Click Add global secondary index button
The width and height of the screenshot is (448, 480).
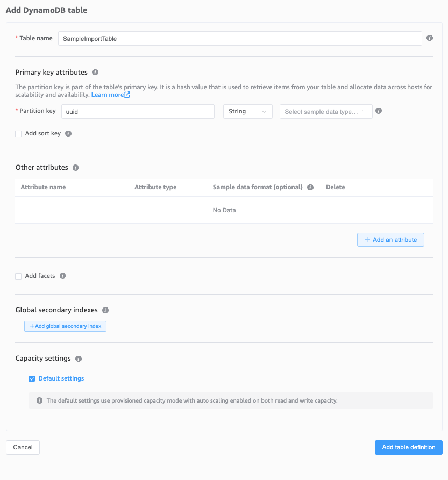[65, 326]
